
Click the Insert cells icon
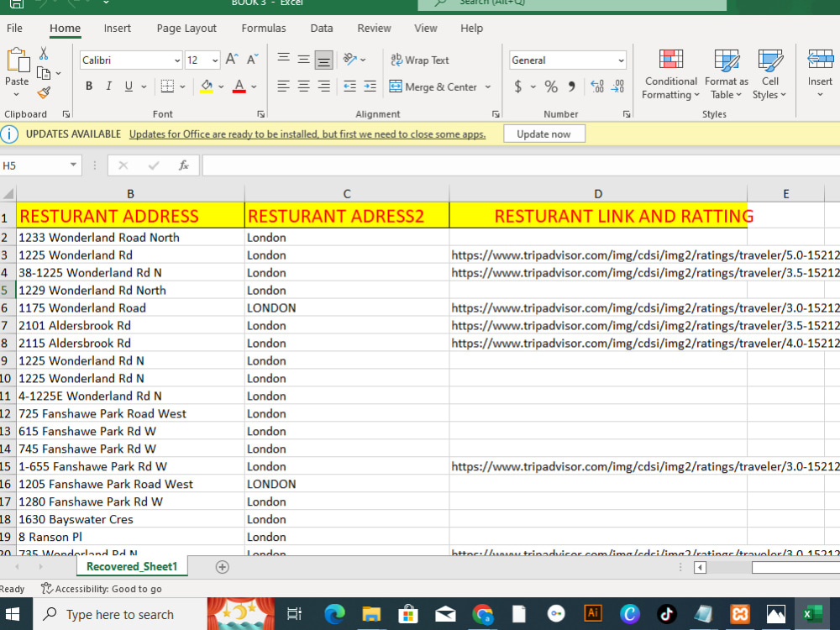[820, 59]
